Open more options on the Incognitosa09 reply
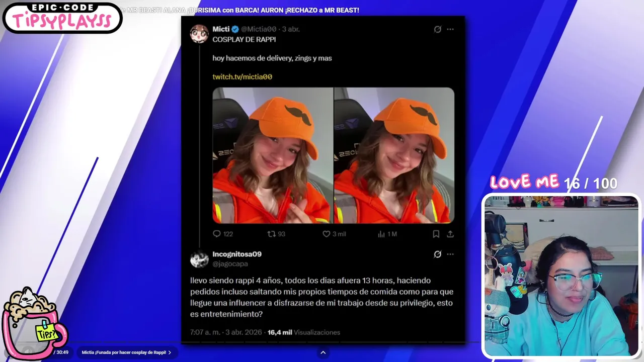Viewport: 644px width, 362px height. click(450, 254)
